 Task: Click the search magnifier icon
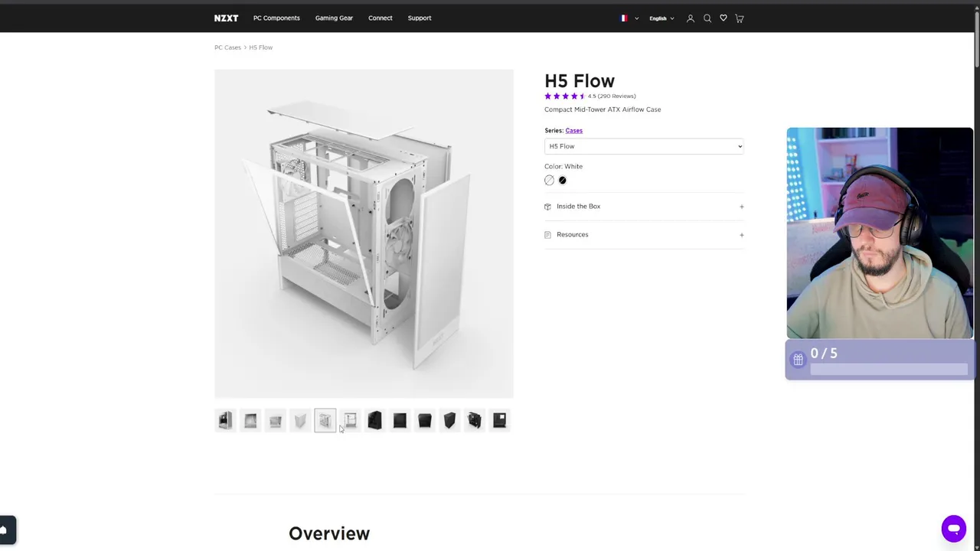[x=707, y=18]
